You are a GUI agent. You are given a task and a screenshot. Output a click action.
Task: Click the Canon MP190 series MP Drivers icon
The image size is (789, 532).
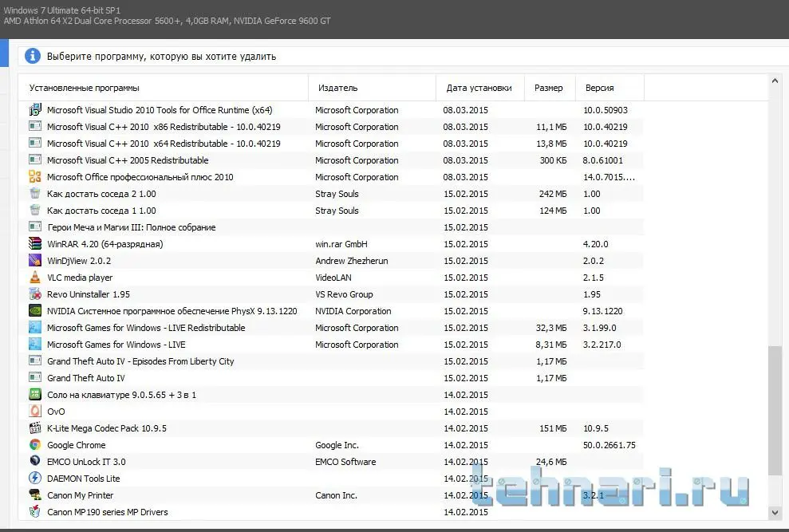tap(35, 511)
